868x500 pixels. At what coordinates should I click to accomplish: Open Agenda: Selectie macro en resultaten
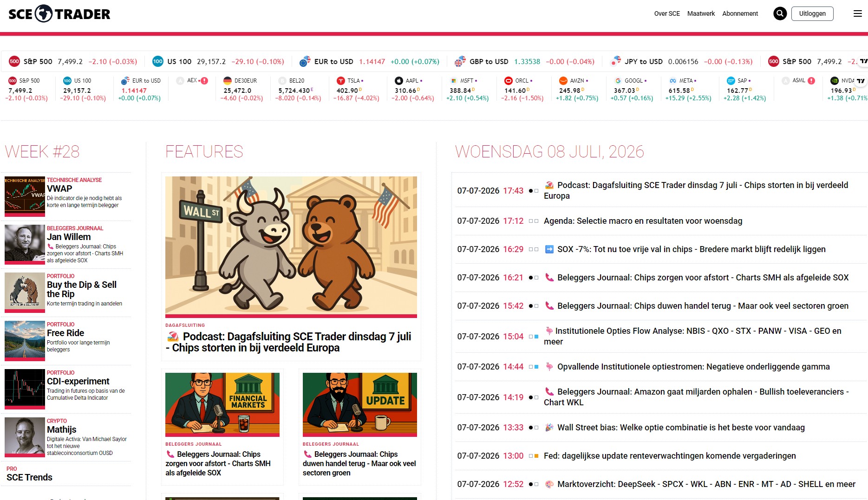pos(643,221)
